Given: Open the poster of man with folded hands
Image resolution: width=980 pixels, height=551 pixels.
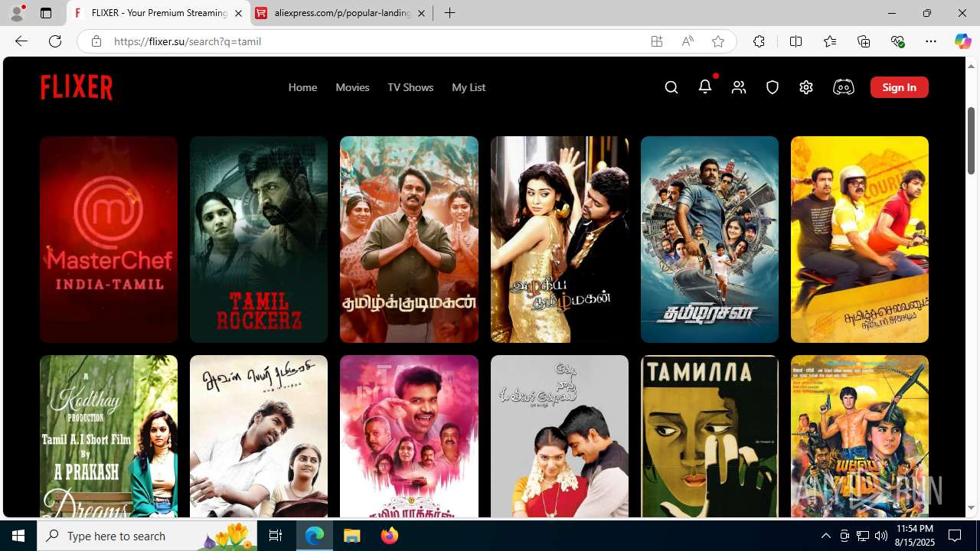Looking at the screenshot, I should pos(409,240).
